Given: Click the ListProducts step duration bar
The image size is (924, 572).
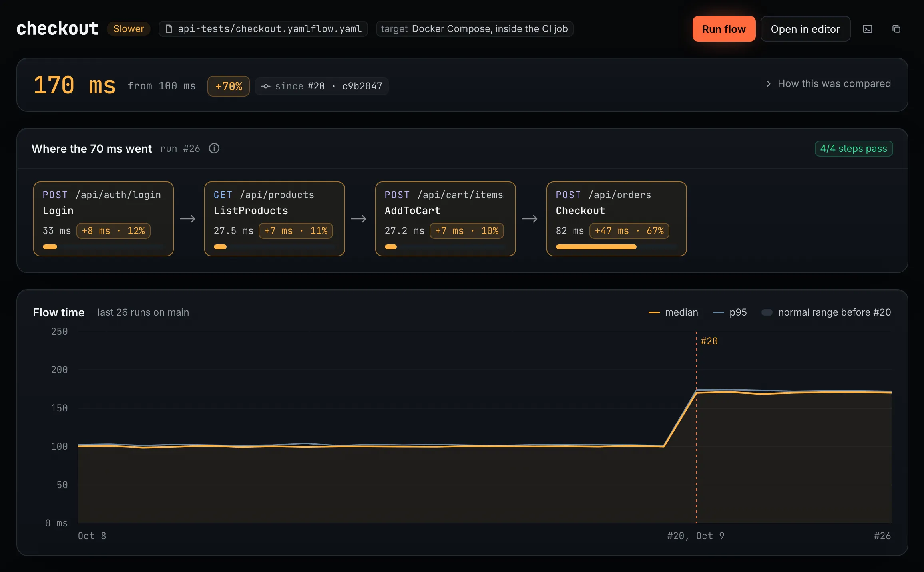Looking at the screenshot, I should 274,247.
